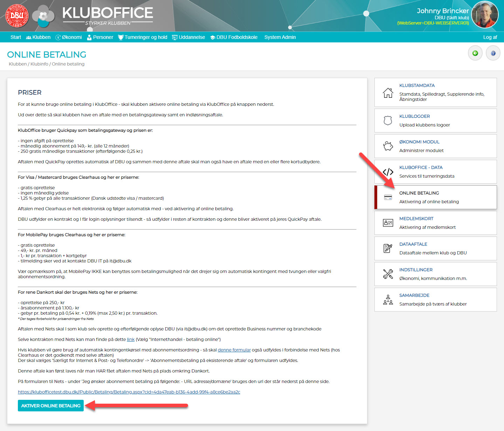
Task: Open the SAMARBEJDE sidebar title
Action: point(414,295)
